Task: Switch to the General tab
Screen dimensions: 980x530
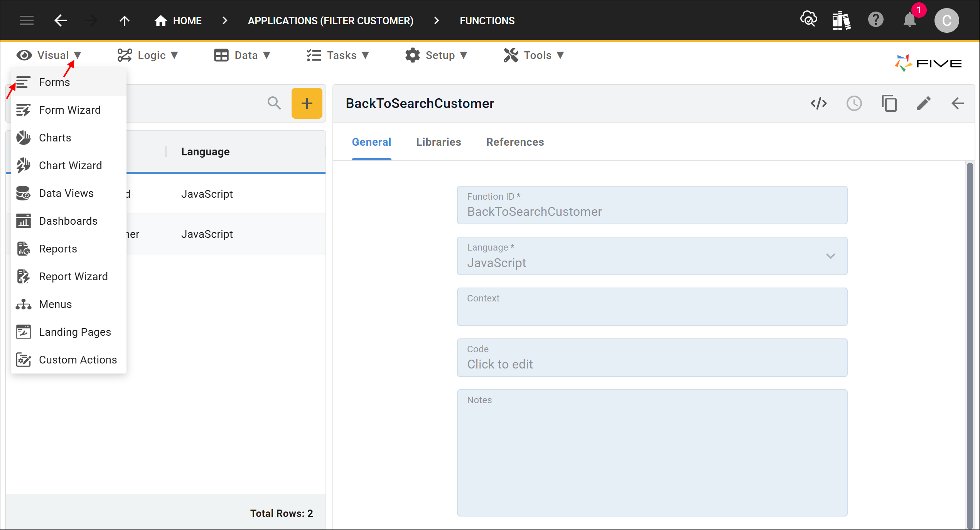Action: click(x=371, y=142)
